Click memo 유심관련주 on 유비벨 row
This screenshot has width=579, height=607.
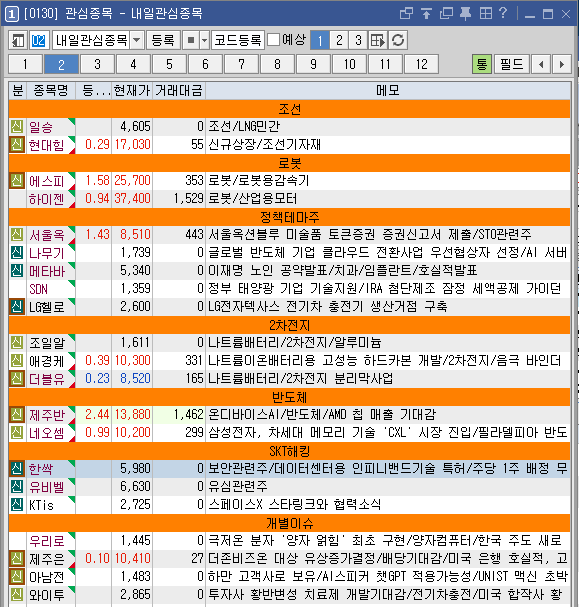coord(238,487)
